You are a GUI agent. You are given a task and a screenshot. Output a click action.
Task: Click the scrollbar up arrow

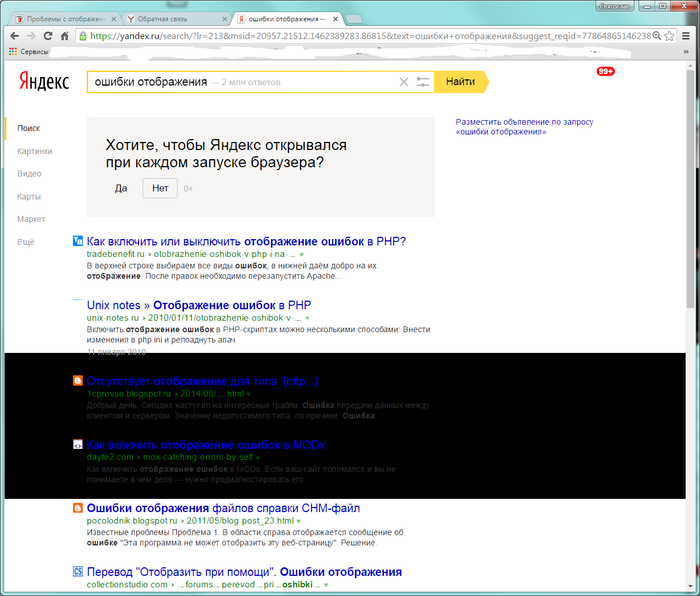pyautogui.click(x=690, y=66)
